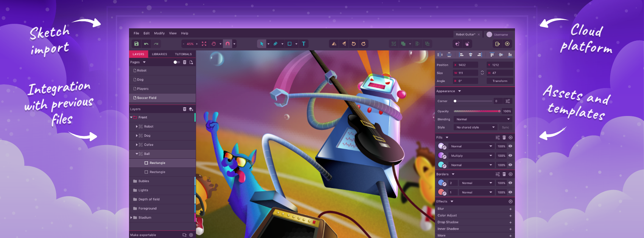The height and width of the screenshot is (238, 644).
Task: Redo with the forward arrow icon
Action: pyautogui.click(x=156, y=44)
